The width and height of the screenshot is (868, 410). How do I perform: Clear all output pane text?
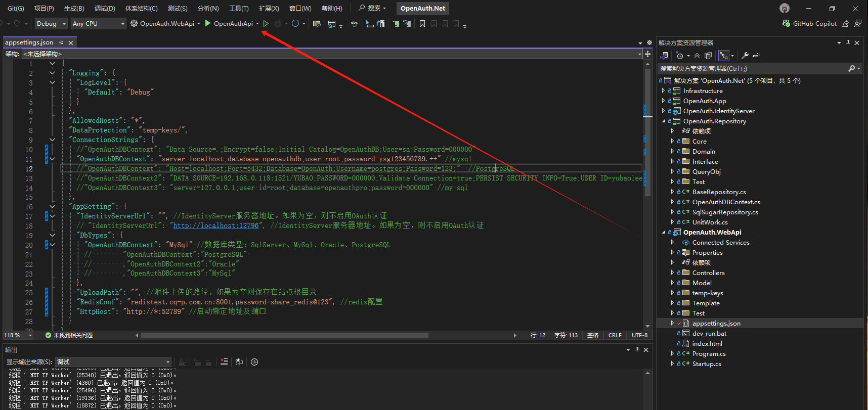(224, 362)
